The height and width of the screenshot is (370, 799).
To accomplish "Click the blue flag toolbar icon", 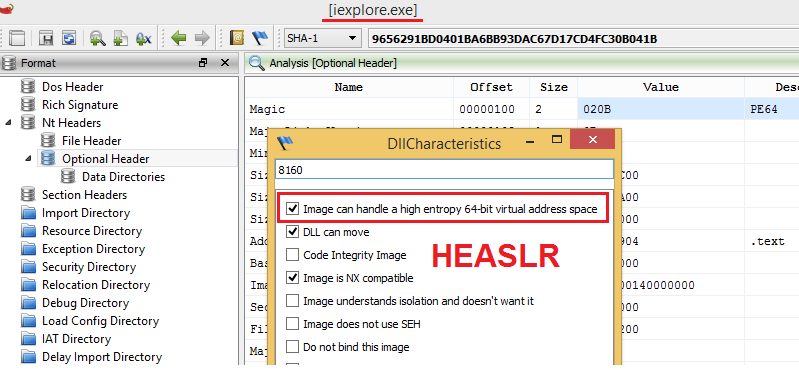I will (x=259, y=38).
